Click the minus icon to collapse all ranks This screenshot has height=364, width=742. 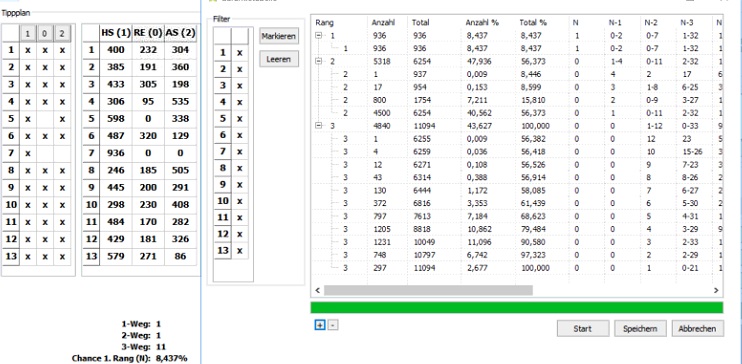pyautogui.click(x=333, y=325)
